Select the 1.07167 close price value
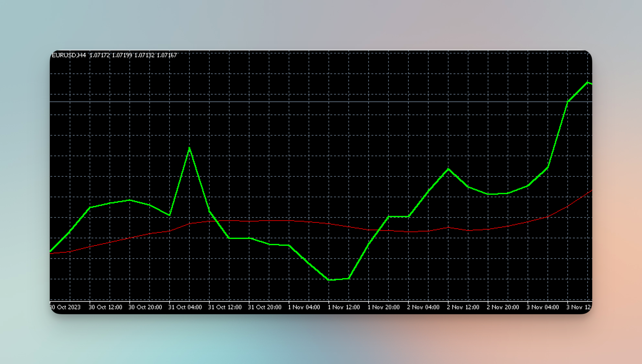The height and width of the screenshot is (364, 642). pyautogui.click(x=167, y=55)
